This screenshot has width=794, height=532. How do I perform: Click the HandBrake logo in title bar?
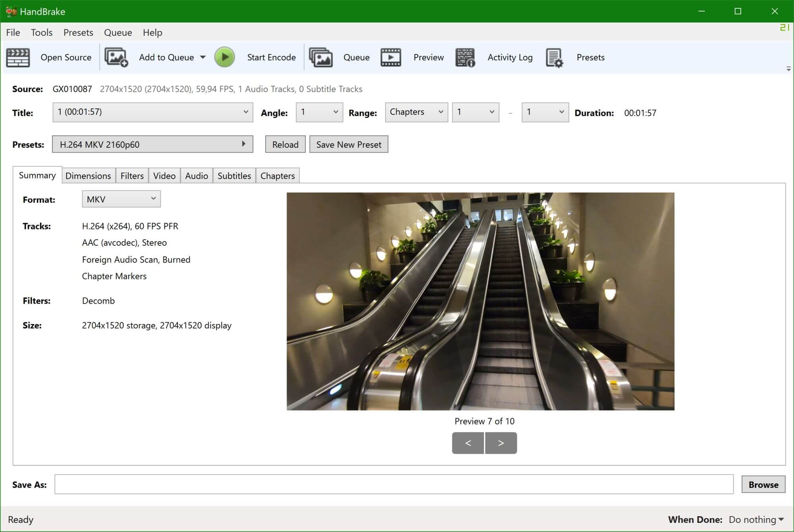coord(11,11)
